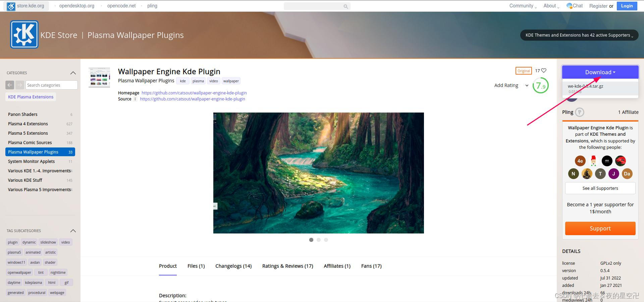Click the main forest screenshot image
This screenshot has height=302, width=644.
coord(318,173)
